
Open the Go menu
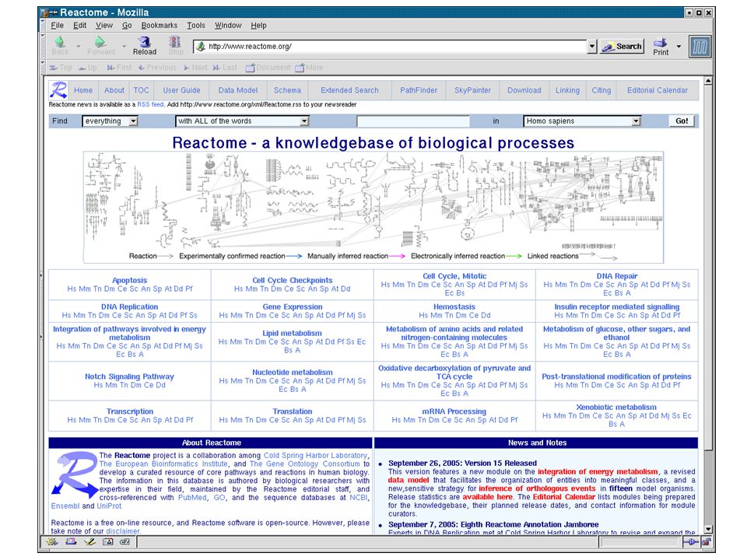127,25
